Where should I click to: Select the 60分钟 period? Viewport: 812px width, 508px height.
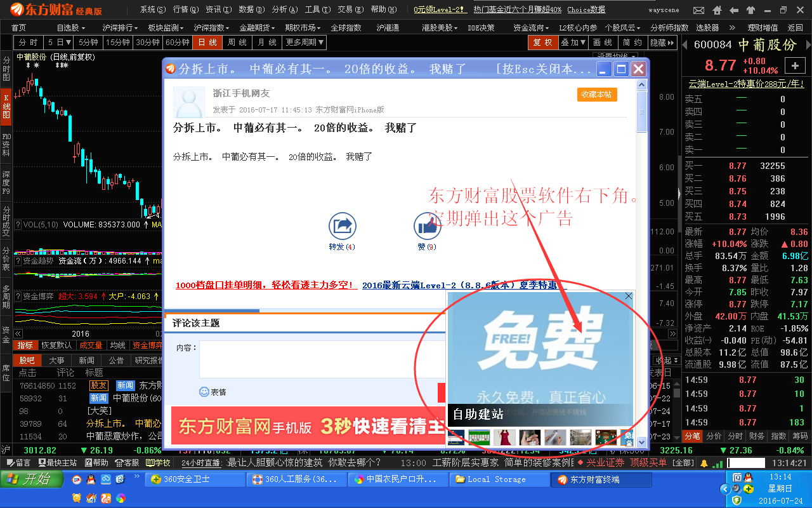178,42
